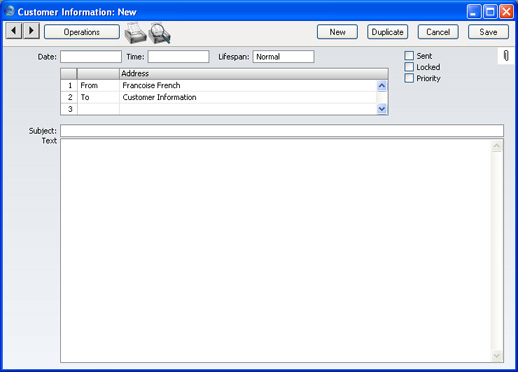Toggle the Priority checkbox

coord(409,78)
